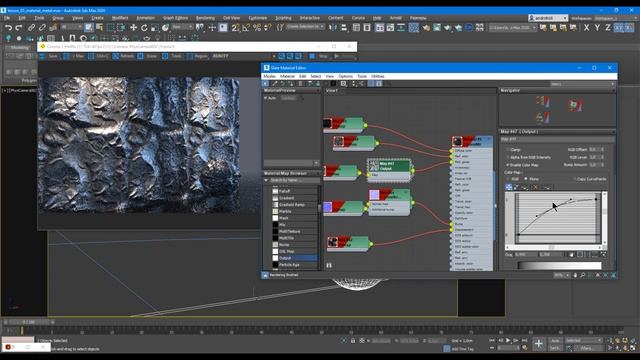The height and width of the screenshot is (360, 640).
Task: Select the Mono radio button
Action: [526, 179]
